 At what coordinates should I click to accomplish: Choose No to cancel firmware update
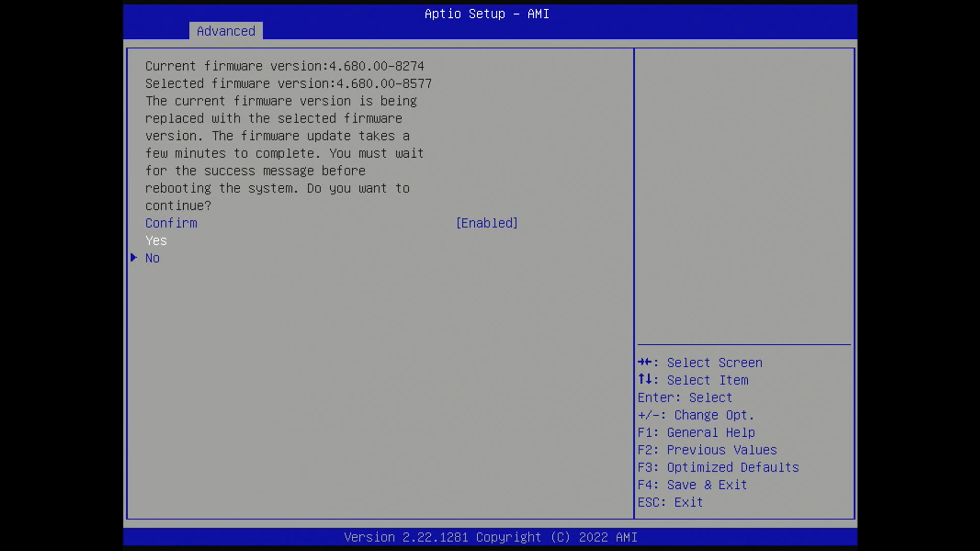[152, 258]
